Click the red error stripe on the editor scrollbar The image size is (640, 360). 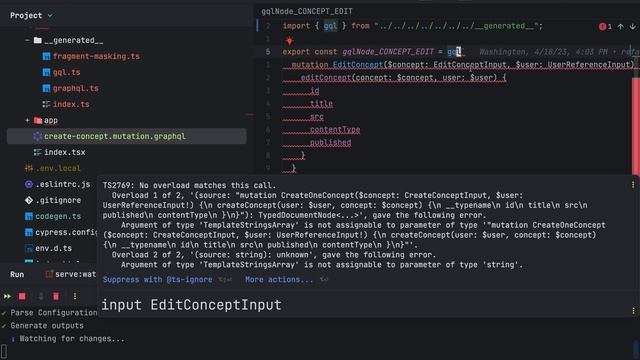[x=636, y=127]
